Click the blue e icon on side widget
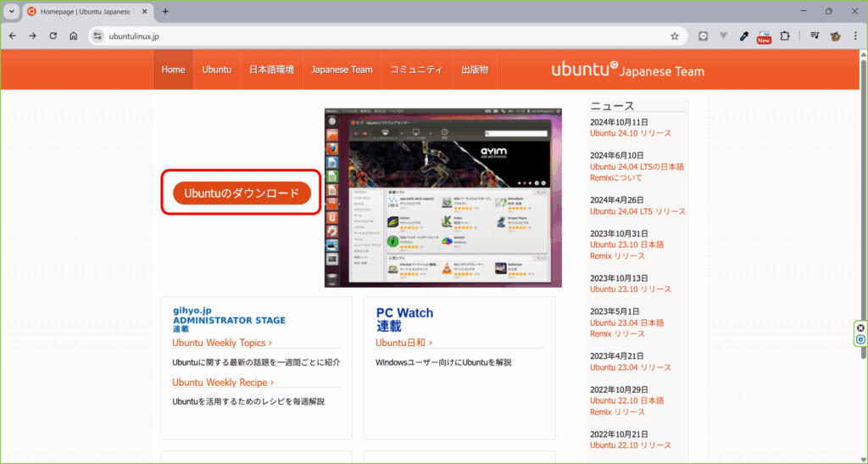Viewport: 868px width, 464px height. (x=860, y=338)
